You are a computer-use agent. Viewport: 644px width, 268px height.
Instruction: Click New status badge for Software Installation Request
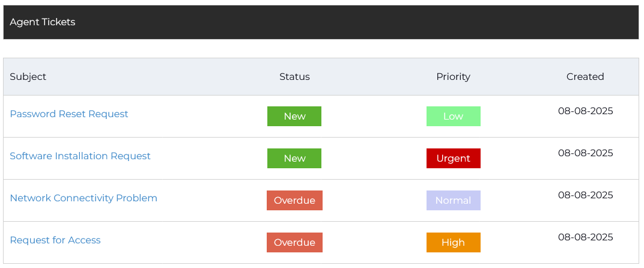[294, 159]
